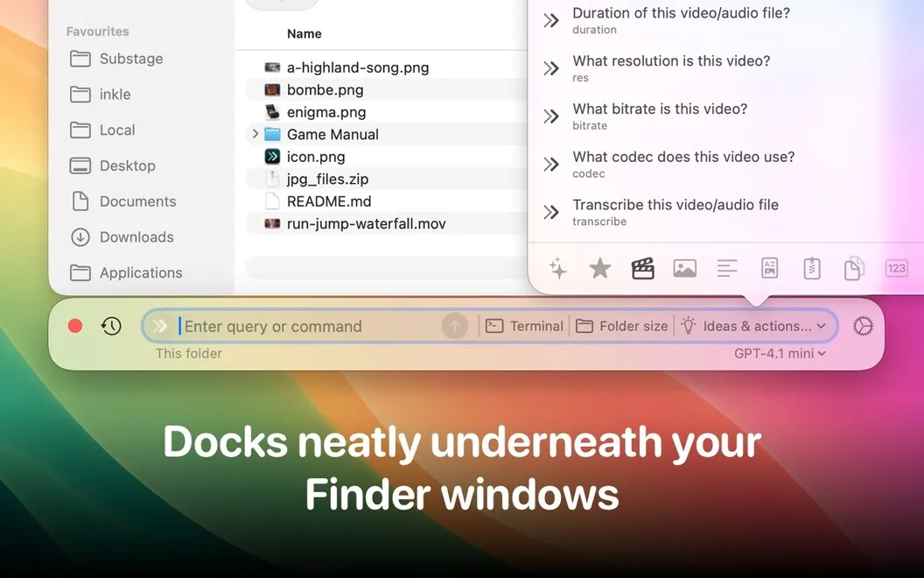Open the GPT-4.1 mini model dropdown
The image size is (924, 578).
coord(780,354)
